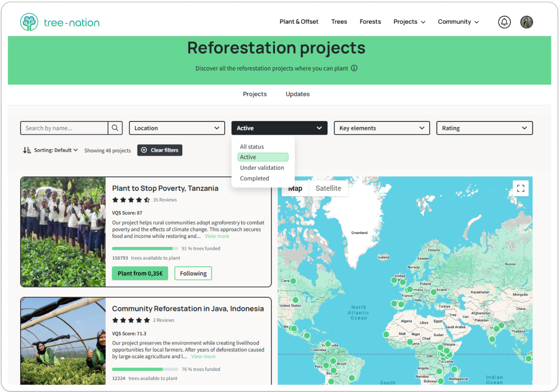Open the user profile avatar
Image resolution: width=559 pixels, height=392 pixels.
tap(526, 22)
